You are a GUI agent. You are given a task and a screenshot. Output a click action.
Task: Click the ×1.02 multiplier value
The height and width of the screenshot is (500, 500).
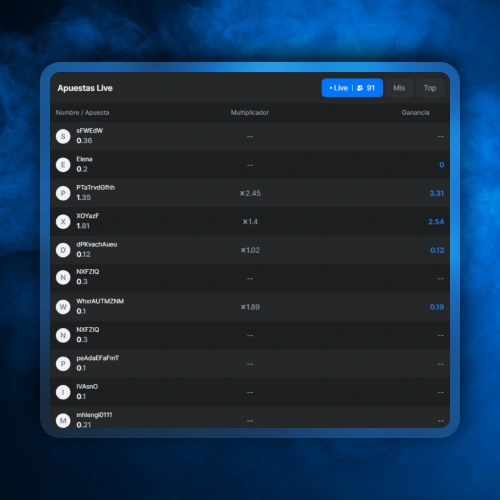click(250, 250)
